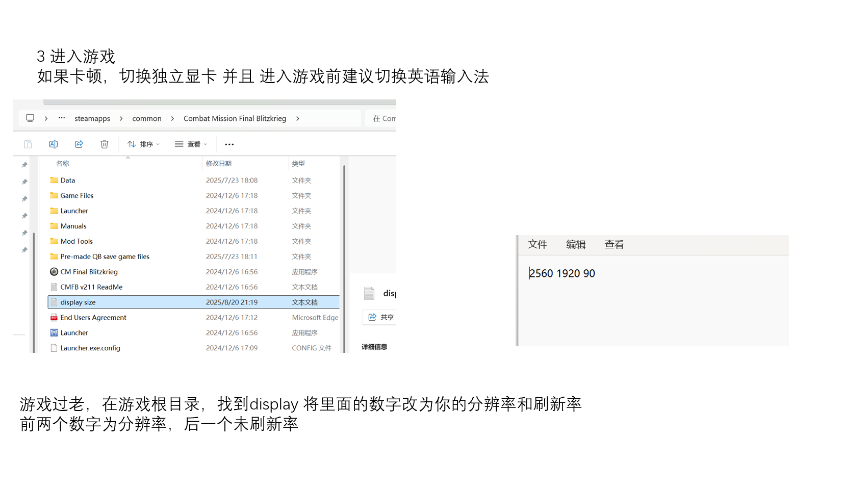Open the Notepad Edit (编辑) menu
This screenshot has width=868, height=487.
[575, 245]
